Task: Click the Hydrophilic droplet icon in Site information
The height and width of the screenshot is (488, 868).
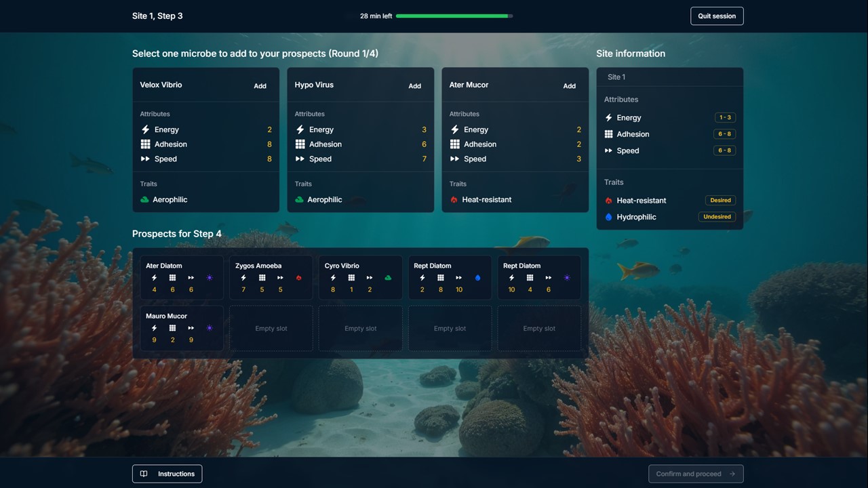Action: click(608, 217)
